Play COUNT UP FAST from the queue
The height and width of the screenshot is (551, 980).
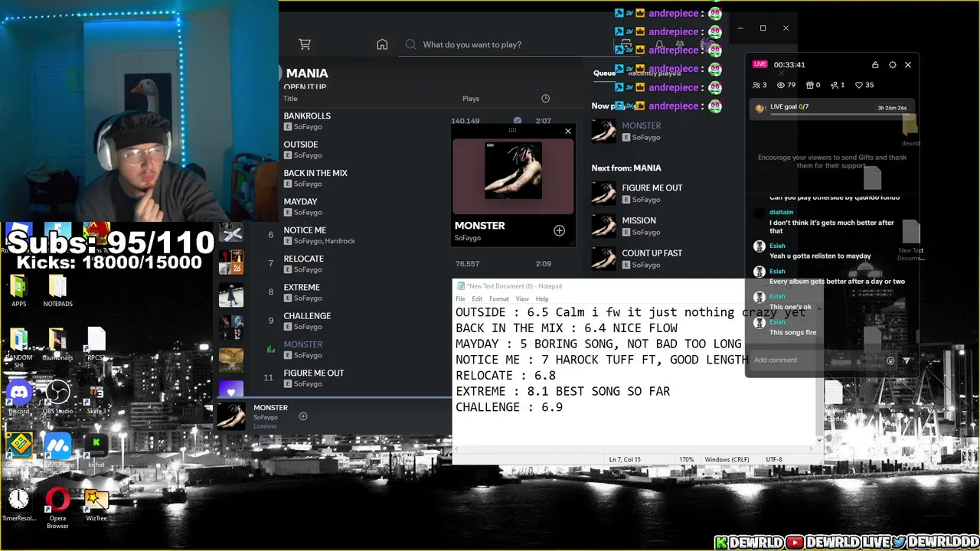[x=652, y=253]
